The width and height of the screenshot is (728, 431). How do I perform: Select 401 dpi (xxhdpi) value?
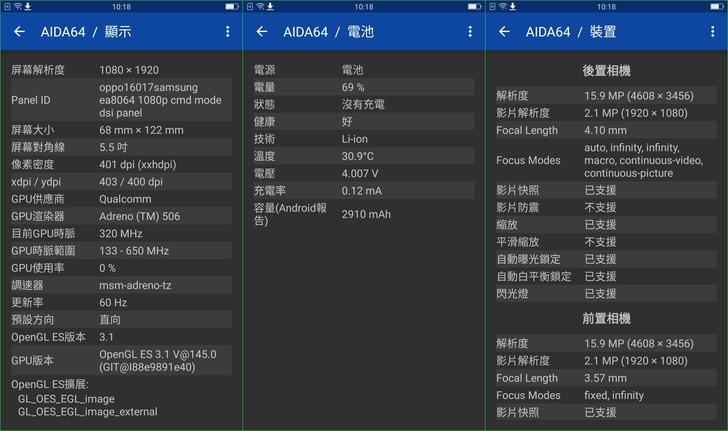137,164
